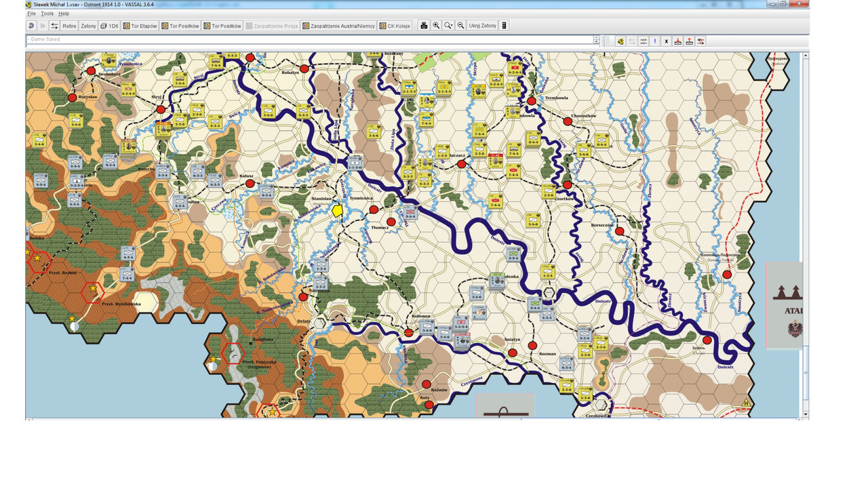This screenshot has height=482, width=868.
Task: Click the red down-arrow tray icon
Action: coord(678,41)
